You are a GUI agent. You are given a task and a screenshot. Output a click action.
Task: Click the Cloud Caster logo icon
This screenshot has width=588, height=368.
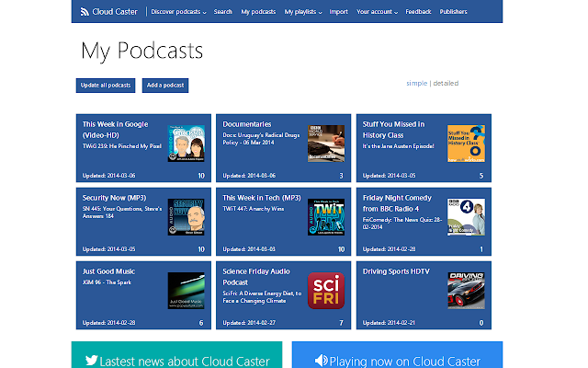pyautogui.click(x=85, y=12)
